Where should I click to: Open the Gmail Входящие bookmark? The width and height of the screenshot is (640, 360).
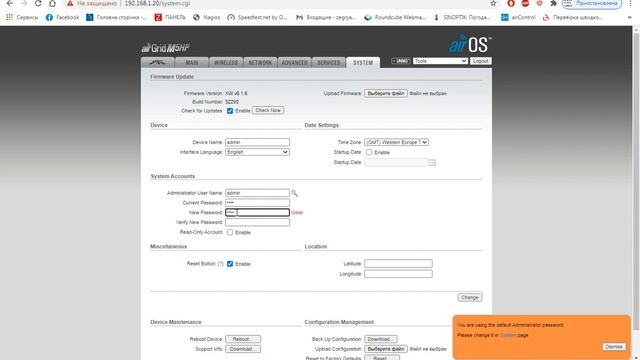[326, 18]
